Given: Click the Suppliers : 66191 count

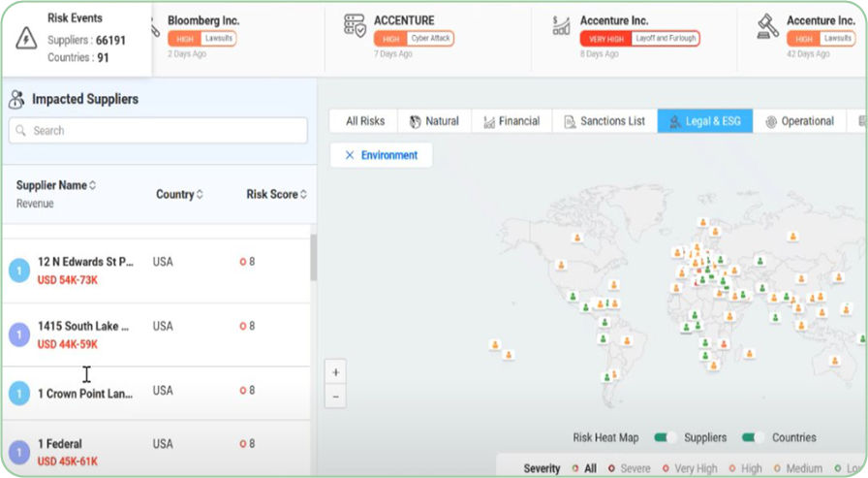Looking at the screenshot, I should pyautogui.click(x=86, y=41).
